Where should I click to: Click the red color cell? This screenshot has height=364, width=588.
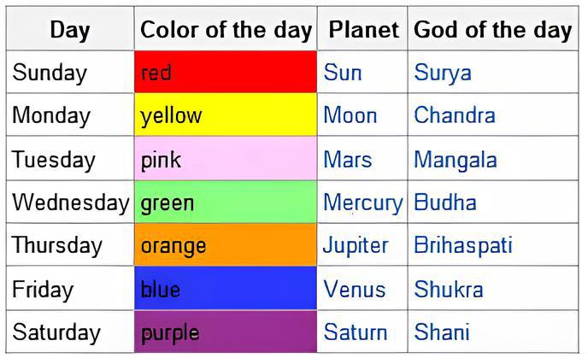click(226, 73)
